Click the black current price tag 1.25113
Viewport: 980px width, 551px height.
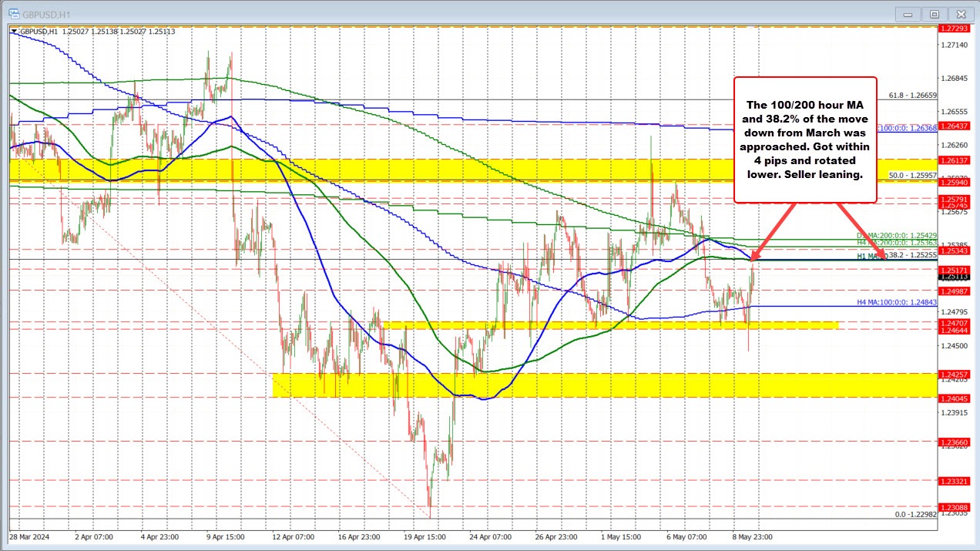[954, 277]
